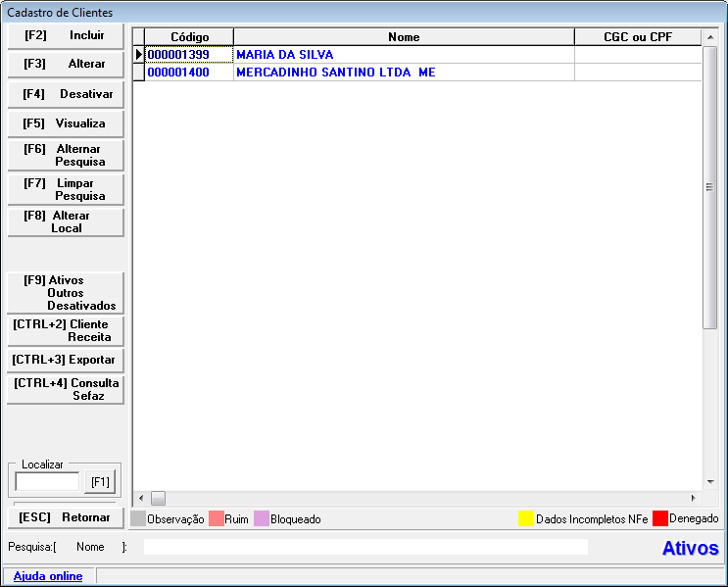The width and height of the screenshot is (728, 587).
Task: Click [F8] Alterar Local button
Action: (66, 221)
